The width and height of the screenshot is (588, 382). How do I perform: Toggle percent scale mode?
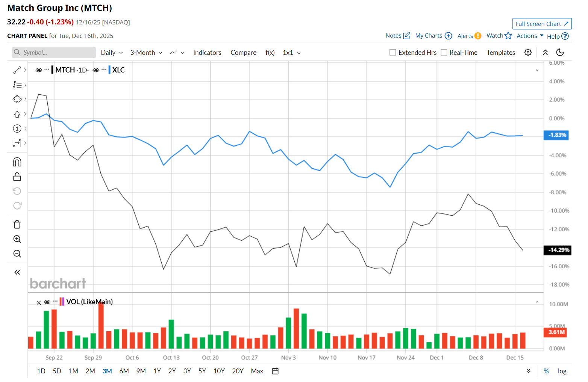[546, 371]
